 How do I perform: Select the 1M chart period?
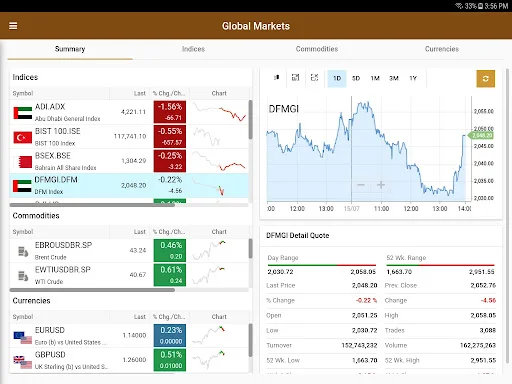tap(375, 79)
